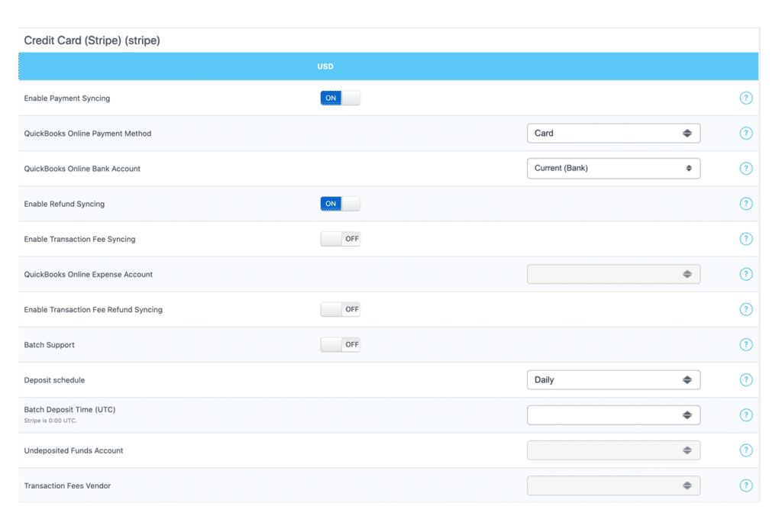Click the Deposit schedule label
782x532 pixels.
54,380
